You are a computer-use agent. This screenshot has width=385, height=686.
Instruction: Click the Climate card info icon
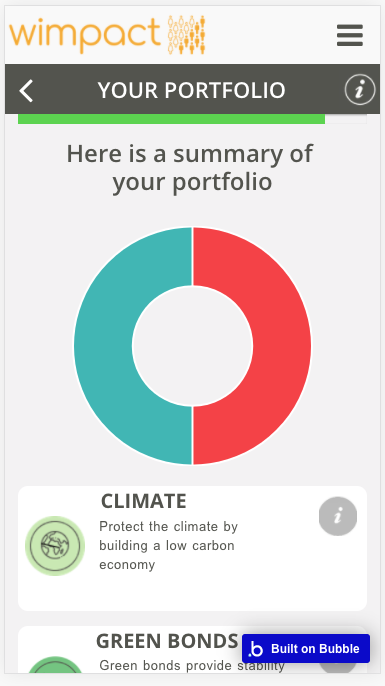pos(338,516)
